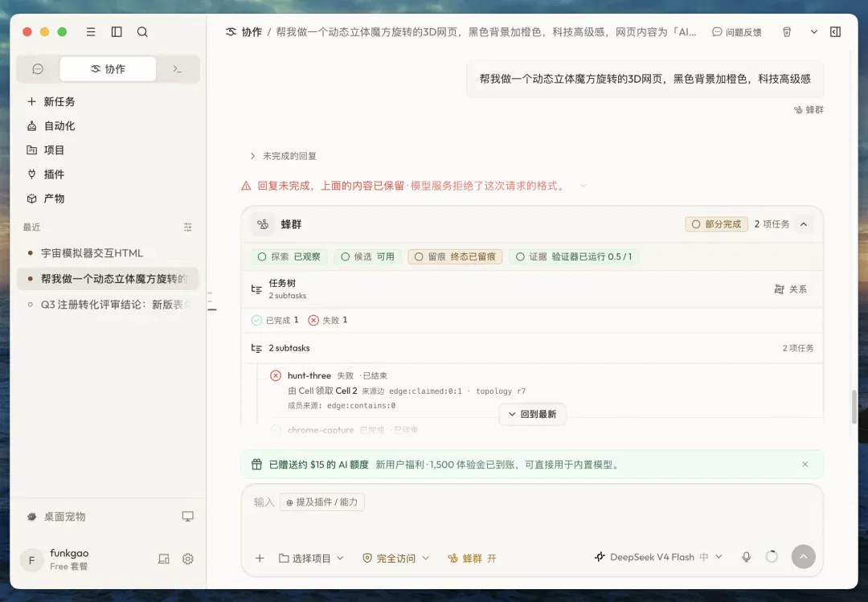Click the 蜂群 tag under user message

click(809, 110)
